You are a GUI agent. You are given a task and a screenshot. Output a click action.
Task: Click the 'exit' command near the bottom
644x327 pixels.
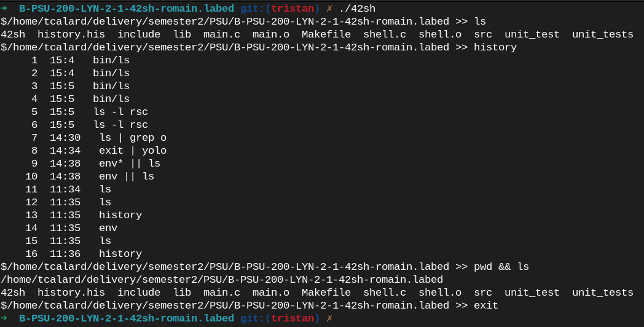485,305
